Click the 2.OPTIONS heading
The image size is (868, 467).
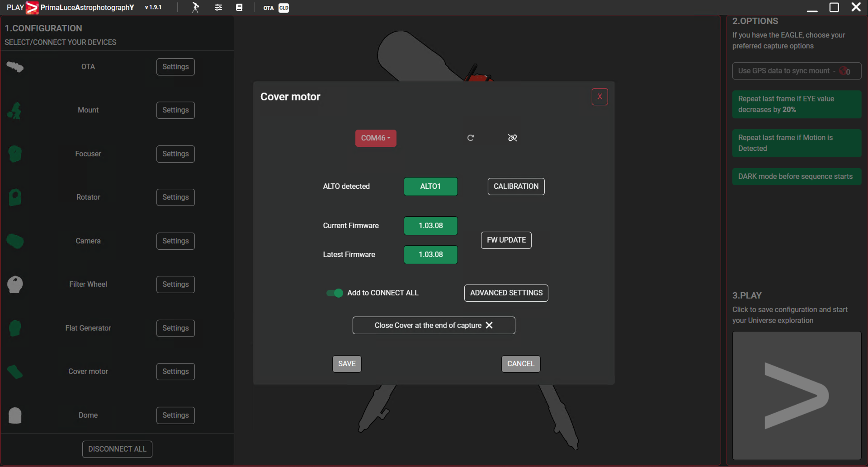tap(755, 21)
